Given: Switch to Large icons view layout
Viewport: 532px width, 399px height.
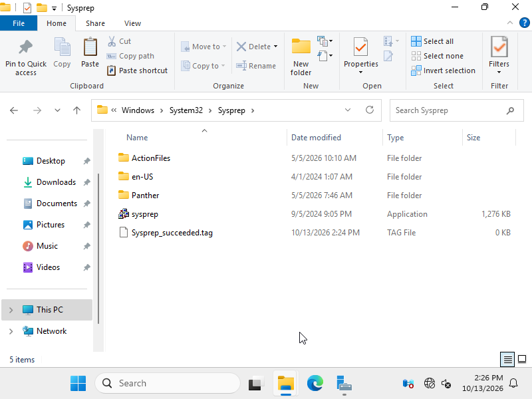Looking at the screenshot, I should pos(522,359).
